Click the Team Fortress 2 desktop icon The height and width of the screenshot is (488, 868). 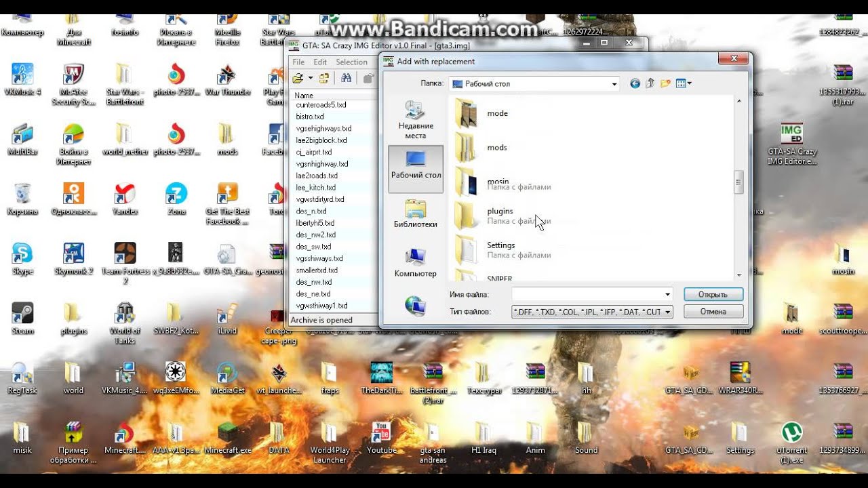[125, 263]
